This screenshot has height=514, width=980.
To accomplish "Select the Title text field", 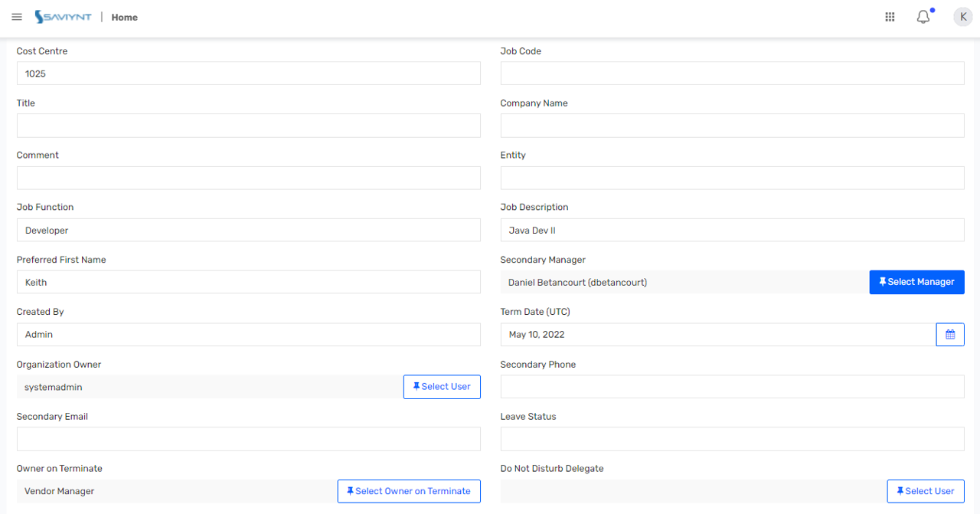I will pyautogui.click(x=249, y=126).
